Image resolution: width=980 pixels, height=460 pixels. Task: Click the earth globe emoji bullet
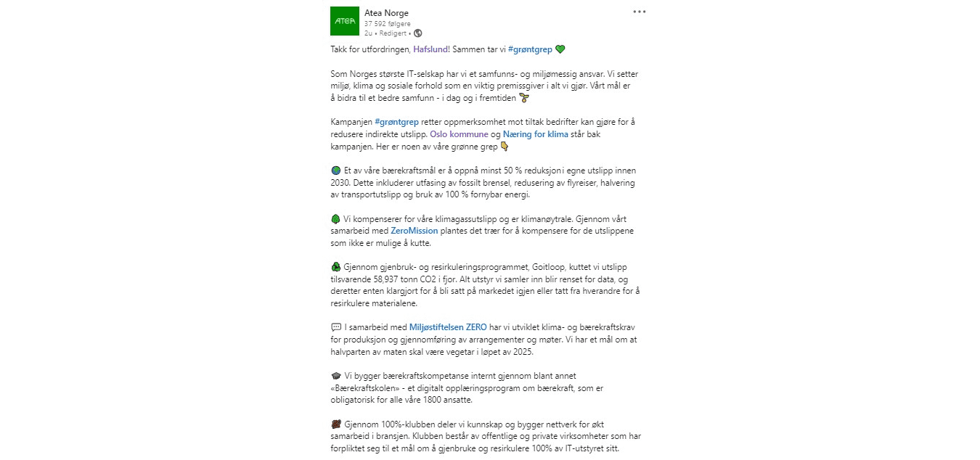(x=335, y=170)
